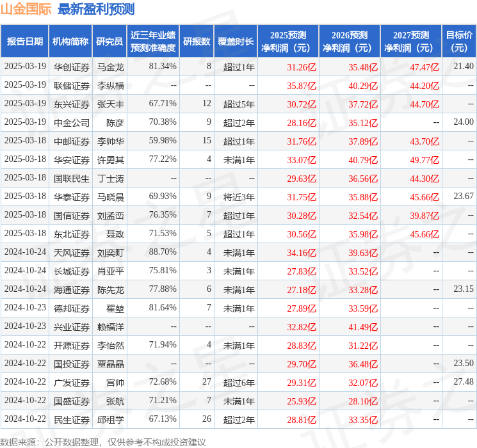The height and width of the screenshot is (448, 477).
Task: Click the 47.47亿 profit forecast
Action: pyautogui.click(x=424, y=67)
